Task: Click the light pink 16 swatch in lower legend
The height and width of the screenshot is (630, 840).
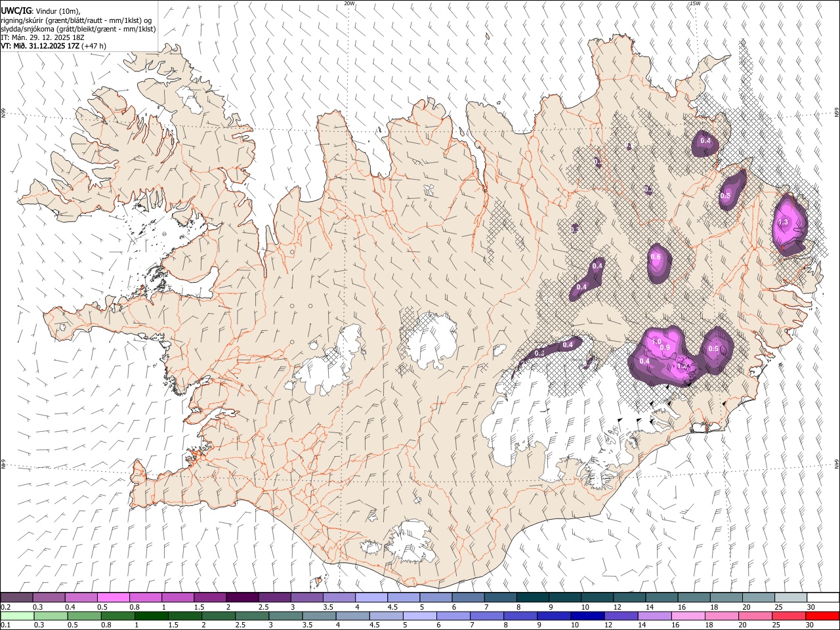Action: [x=688, y=616]
